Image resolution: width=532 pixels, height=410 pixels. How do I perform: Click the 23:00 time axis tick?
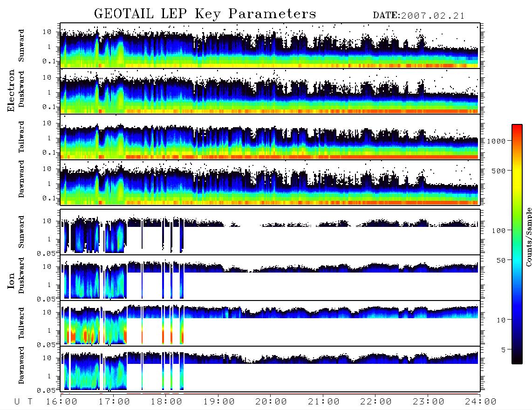[429, 402]
